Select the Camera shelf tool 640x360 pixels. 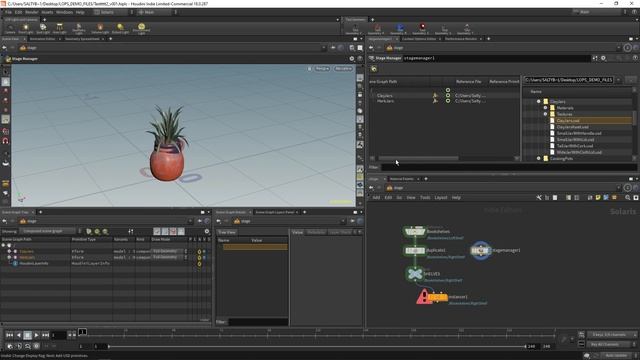10,28
